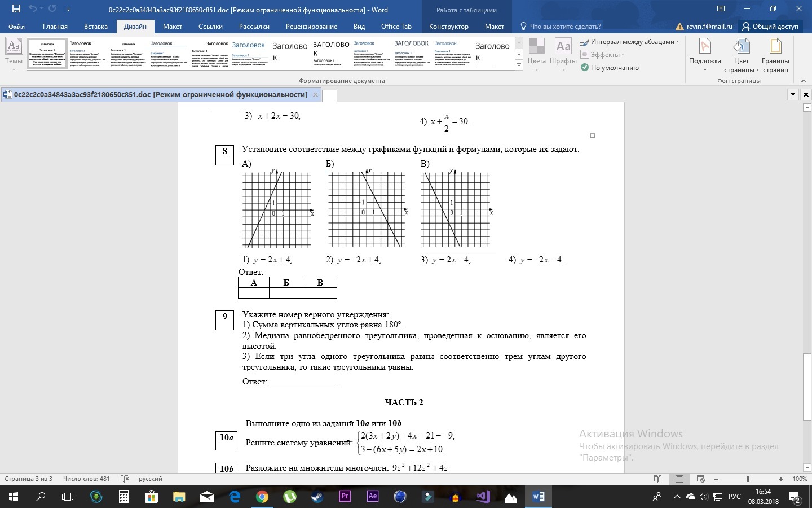This screenshot has height=508, width=812.
Task: Open taskbar search magnifier
Action: [x=41, y=497]
